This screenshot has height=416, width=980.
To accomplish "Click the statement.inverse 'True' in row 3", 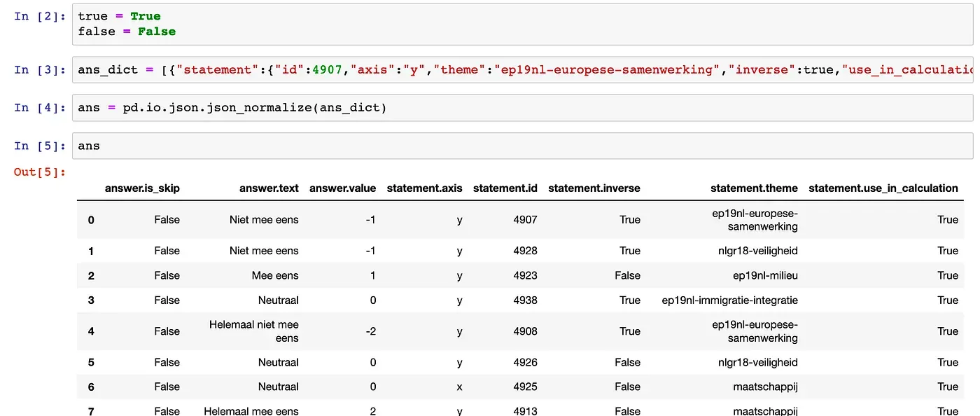I will click(x=630, y=300).
